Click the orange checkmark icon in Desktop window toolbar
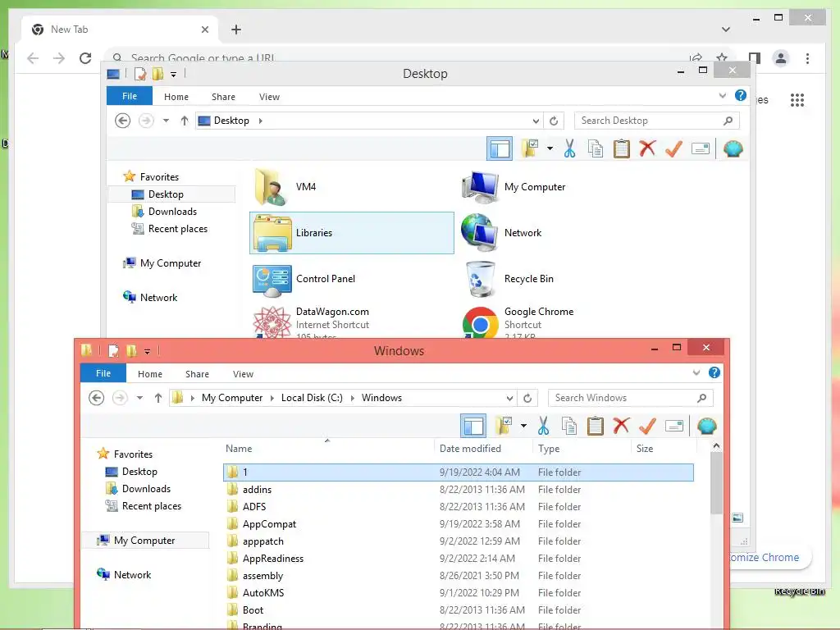Screen dimensions: 840x630 673,148
